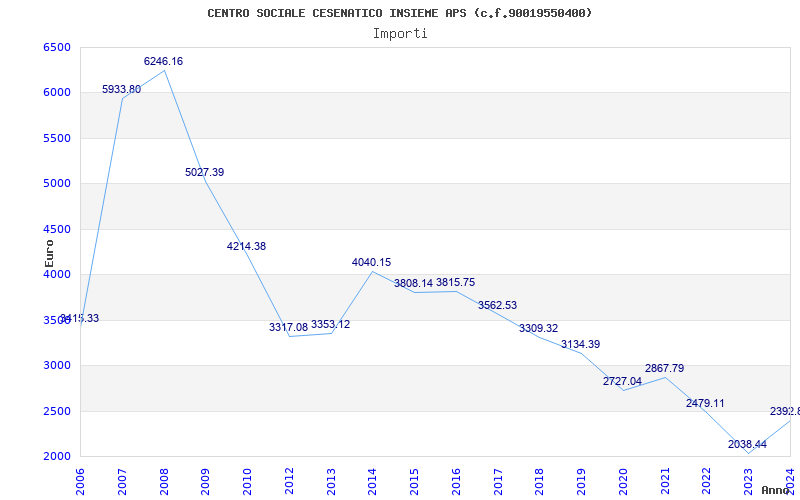
Task: Click the 2006 year label
Action: tap(80, 481)
